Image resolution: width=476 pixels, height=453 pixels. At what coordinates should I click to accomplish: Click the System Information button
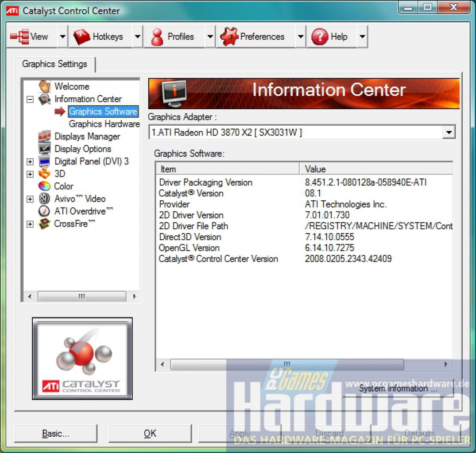[398, 388]
